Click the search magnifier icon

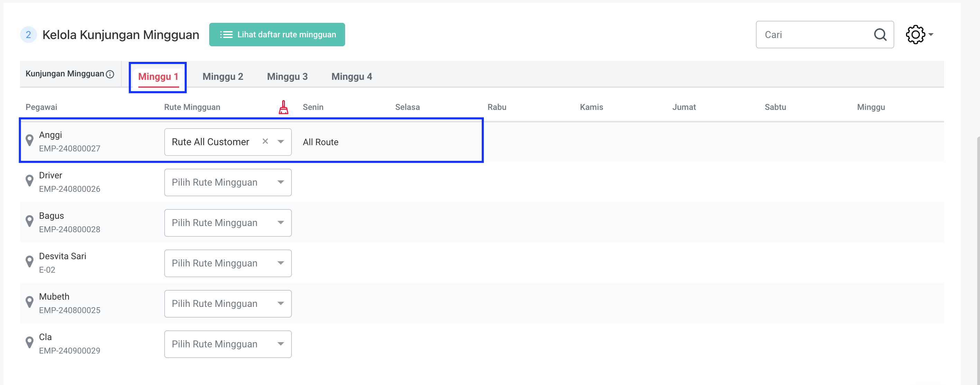point(880,35)
